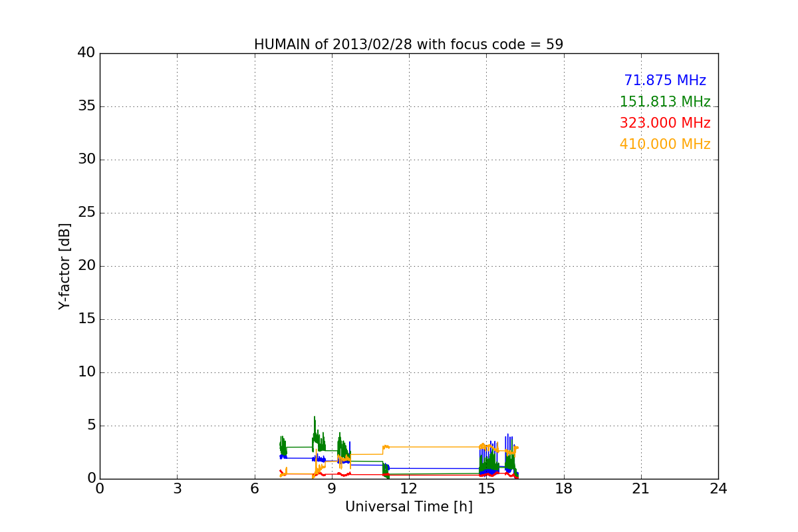Click the x-axis tick label 9
The image size is (798, 532).
click(x=332, y=489)
